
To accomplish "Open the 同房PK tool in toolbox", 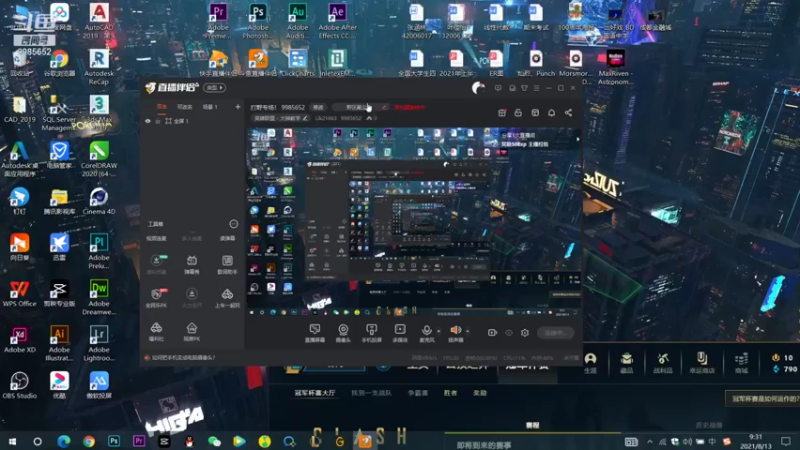I will [x=192, y=332].
